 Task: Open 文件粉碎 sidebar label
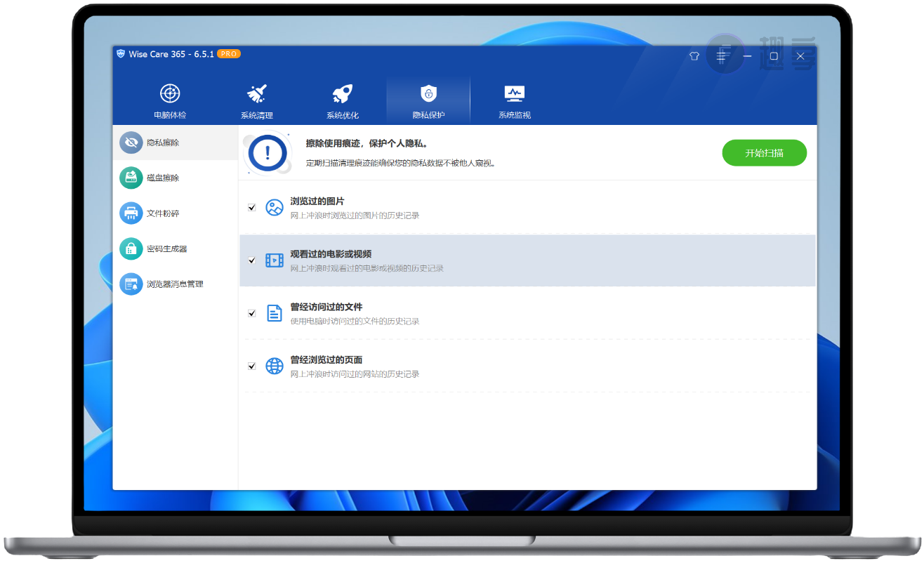163,213
